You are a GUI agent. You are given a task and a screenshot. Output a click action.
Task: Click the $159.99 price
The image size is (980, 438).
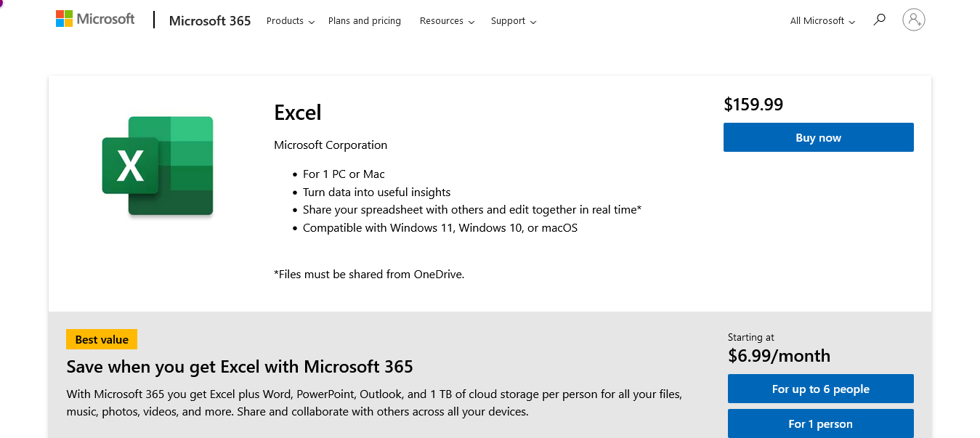coord(753,105)
